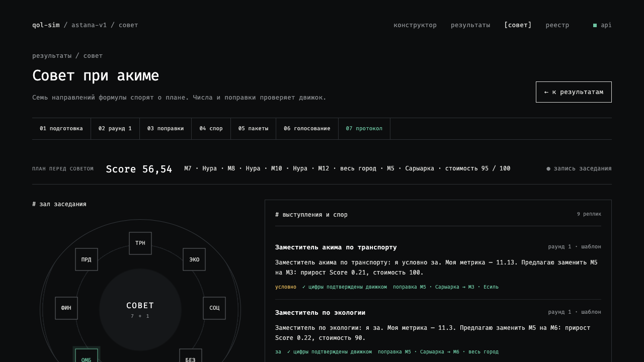Open the api status link
This screenshot has height=362, width=644.
coord(602,25)
